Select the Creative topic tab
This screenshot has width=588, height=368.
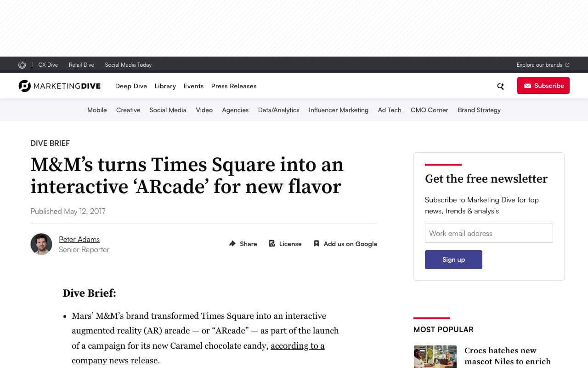(x=128, y=110)
